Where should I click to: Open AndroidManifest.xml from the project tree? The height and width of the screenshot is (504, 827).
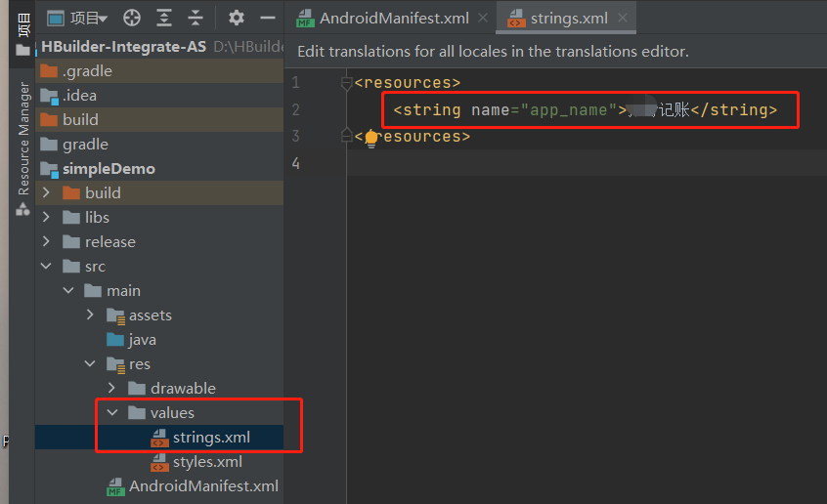(203, 486)
